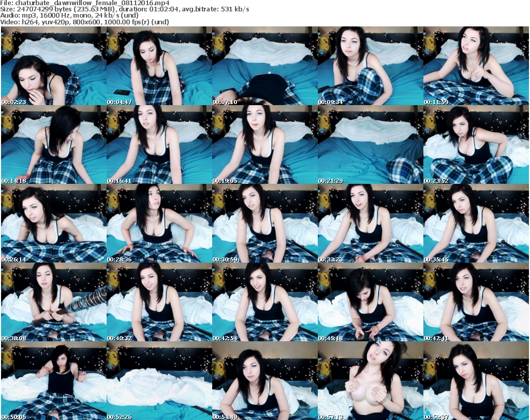
Task: Select the thumbnail marked 00:30:59
Action: coord(265,224)
